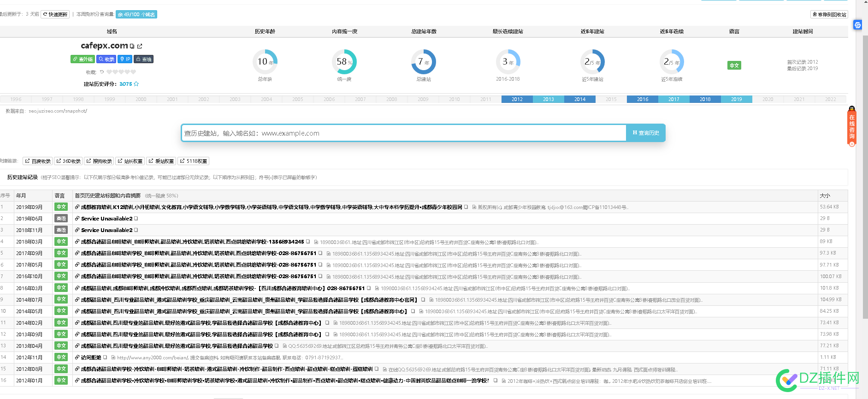Viewport: 868px width, 399px height.
Task: Open the 5118权重 quick link
Action: tap(194, 161)
